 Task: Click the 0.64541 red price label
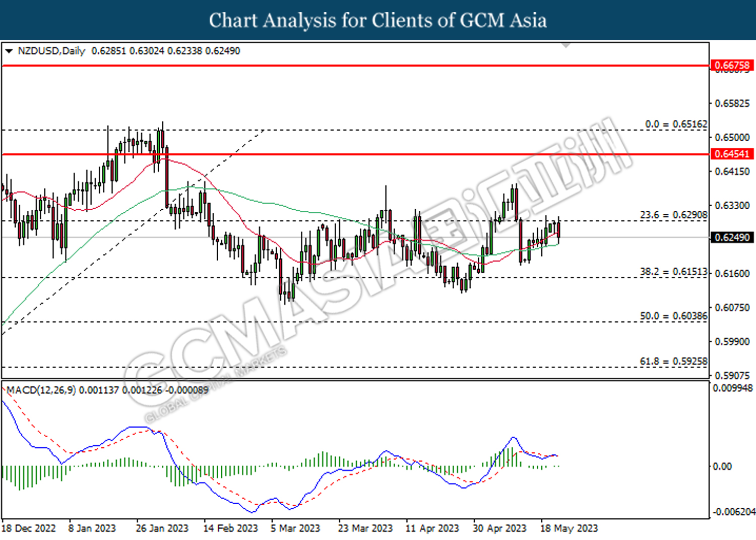(x=732, y=154)
